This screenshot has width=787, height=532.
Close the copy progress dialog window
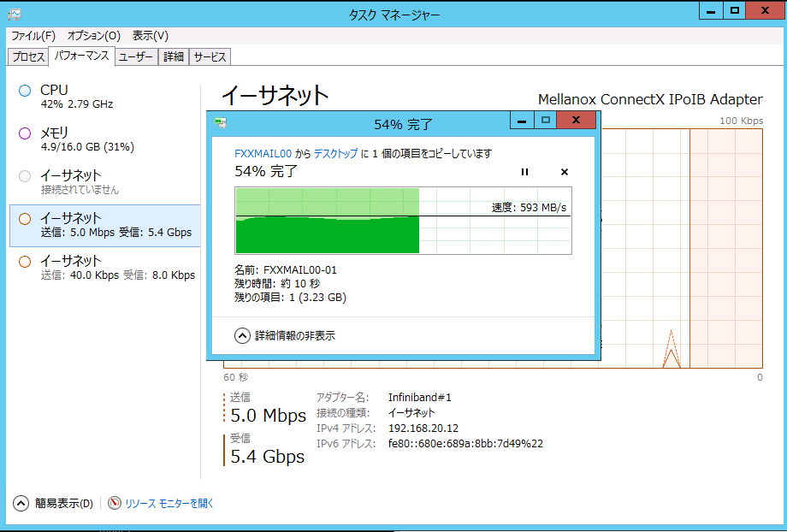tap(577, 121)
